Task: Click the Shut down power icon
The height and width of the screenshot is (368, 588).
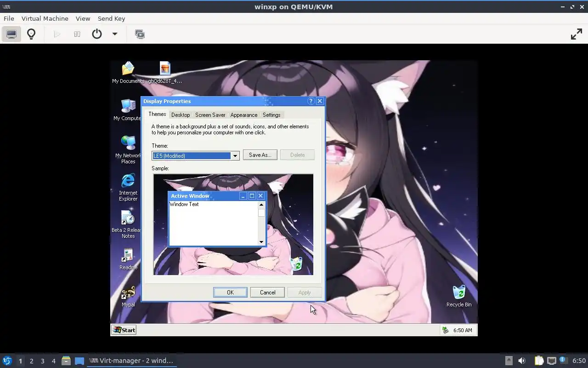Action: 97,34
